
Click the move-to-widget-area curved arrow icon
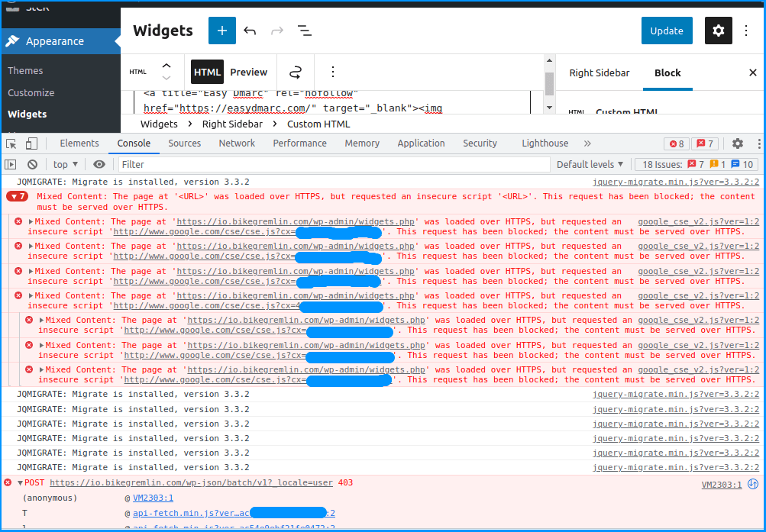tap(296, 73)
